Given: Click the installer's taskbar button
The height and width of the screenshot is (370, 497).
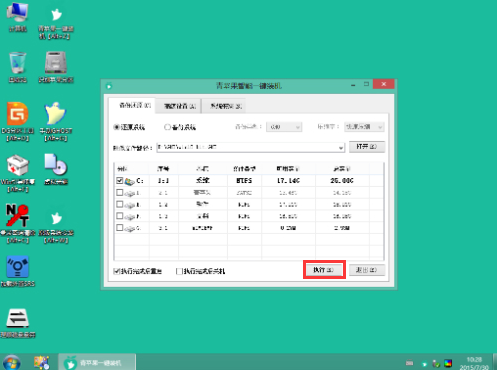Looking at the screenshot, I should coord(97,363).
